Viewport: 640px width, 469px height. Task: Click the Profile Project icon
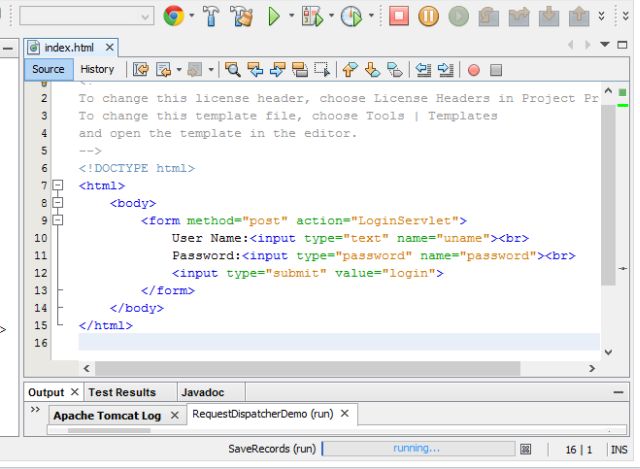(x=351, y=17)
